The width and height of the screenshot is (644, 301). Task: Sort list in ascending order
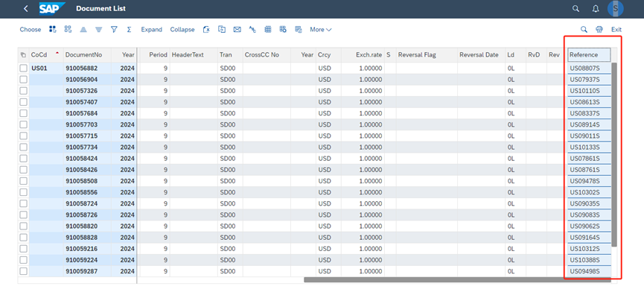(x=83, y=30)
